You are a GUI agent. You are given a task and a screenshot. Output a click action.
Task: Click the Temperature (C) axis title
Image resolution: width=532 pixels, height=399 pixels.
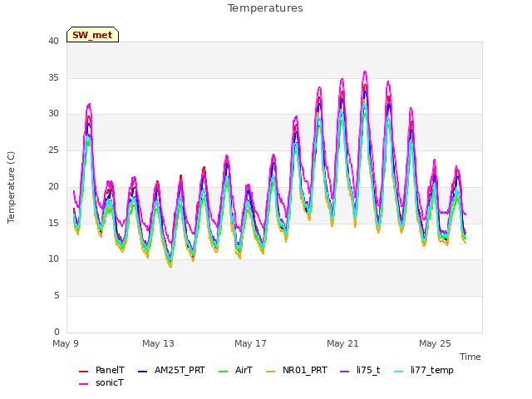[x=11, y=187]
